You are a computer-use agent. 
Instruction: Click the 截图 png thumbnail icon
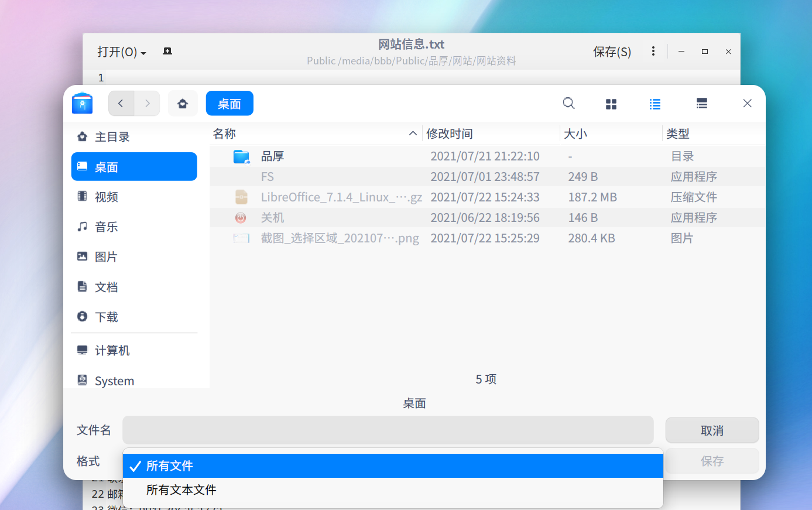point(241,238)
